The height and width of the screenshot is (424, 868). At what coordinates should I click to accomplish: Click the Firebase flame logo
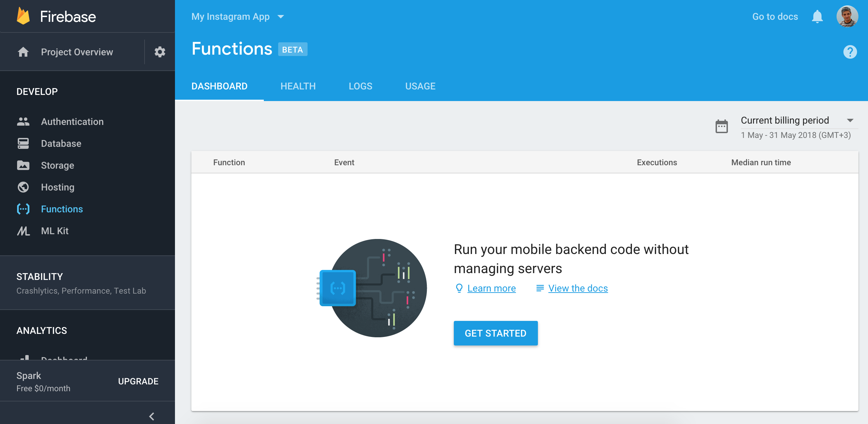[x=23, y=16]
